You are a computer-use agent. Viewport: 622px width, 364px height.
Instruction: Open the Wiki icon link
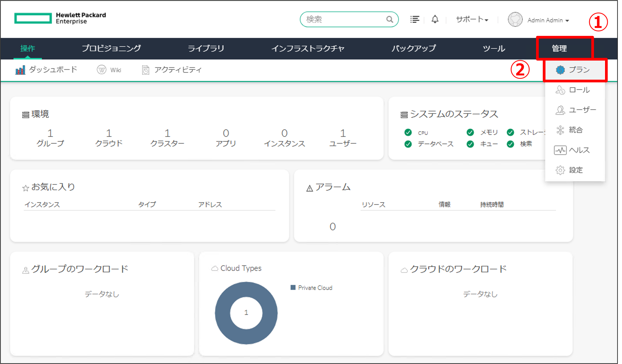[102, 70]
